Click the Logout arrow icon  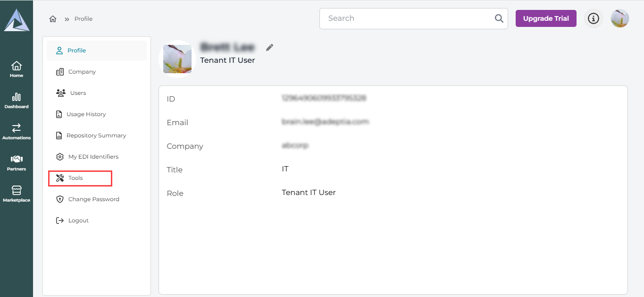[x=59, y=221]
